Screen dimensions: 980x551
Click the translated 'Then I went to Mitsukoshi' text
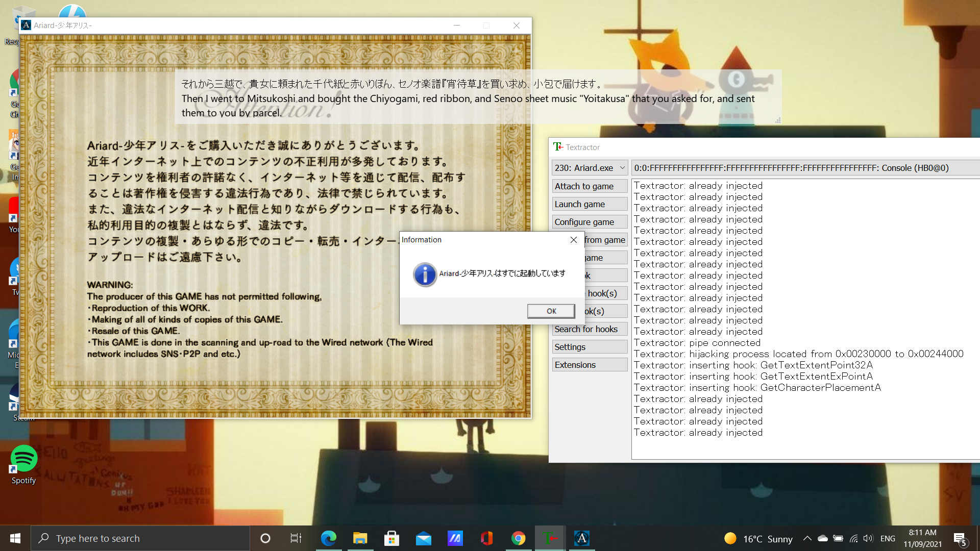468,106
